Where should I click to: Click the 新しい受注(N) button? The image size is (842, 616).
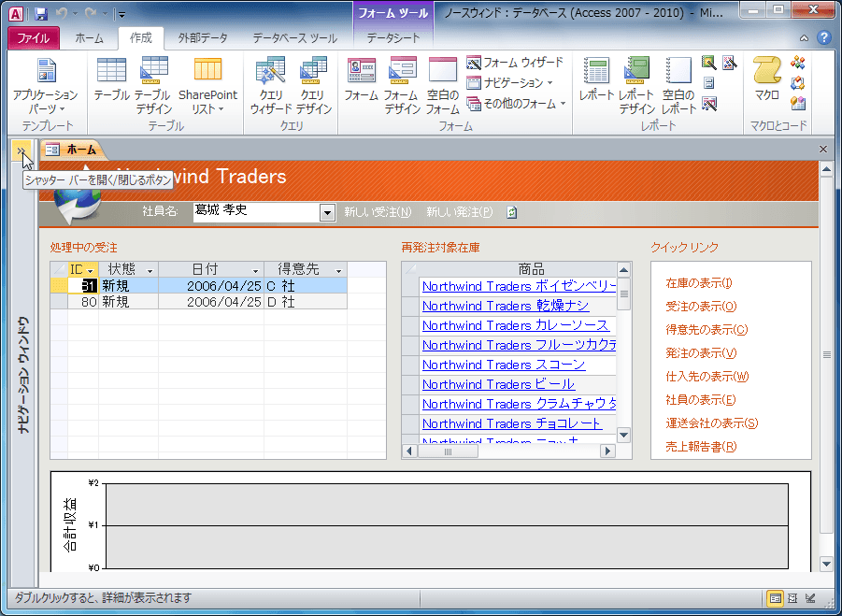click(378, 212)
